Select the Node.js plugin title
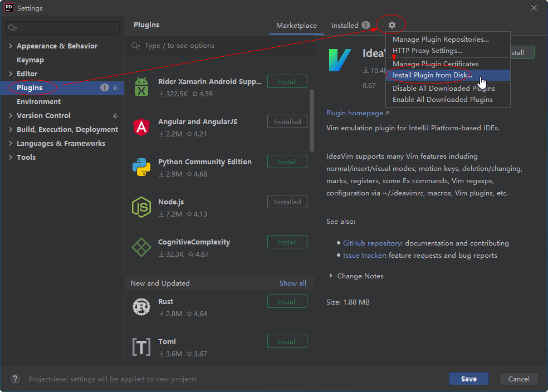This screenshot has width=548, height=392. tap(171, 202)
